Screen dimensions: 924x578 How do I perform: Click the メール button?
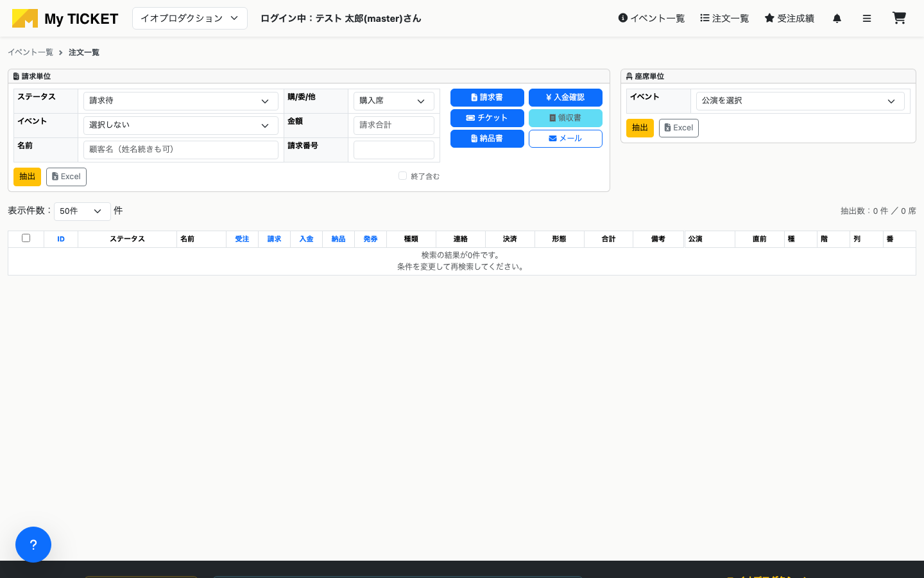pyautogui.click(x=565, y=139)
